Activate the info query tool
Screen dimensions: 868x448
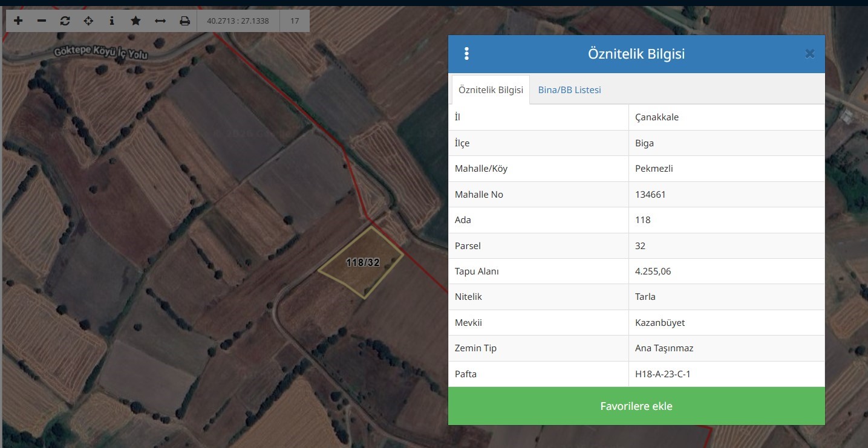[x=112, y=21]
